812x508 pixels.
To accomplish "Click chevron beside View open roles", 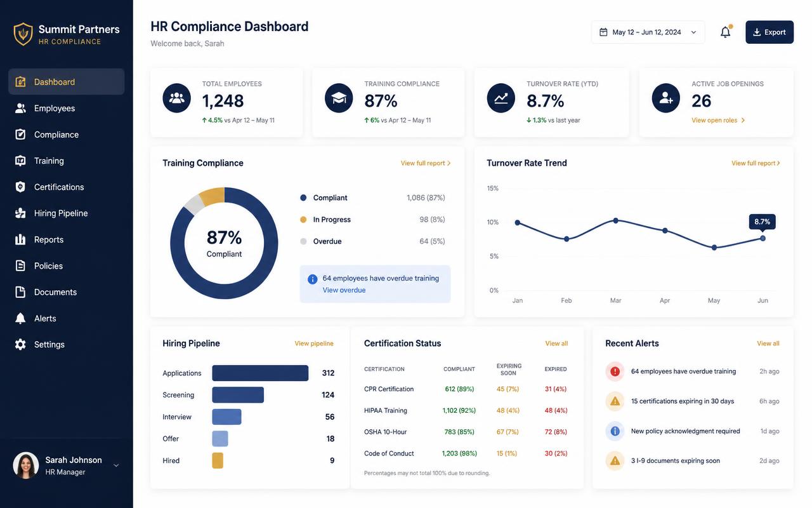I will pos(743,120).
